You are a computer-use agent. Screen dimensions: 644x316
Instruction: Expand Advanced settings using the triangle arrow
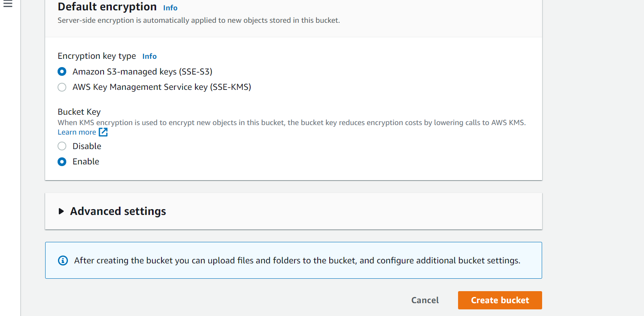(x=61, y=211)
